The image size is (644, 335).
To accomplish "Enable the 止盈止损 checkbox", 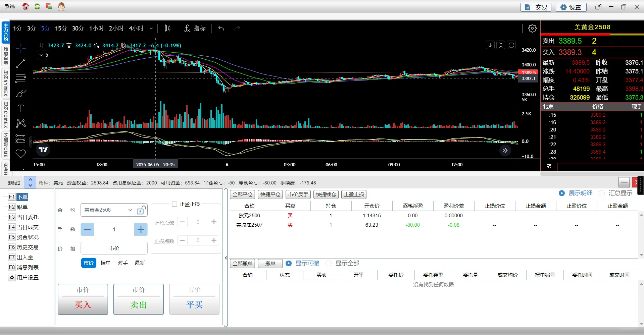I will 175,204.
